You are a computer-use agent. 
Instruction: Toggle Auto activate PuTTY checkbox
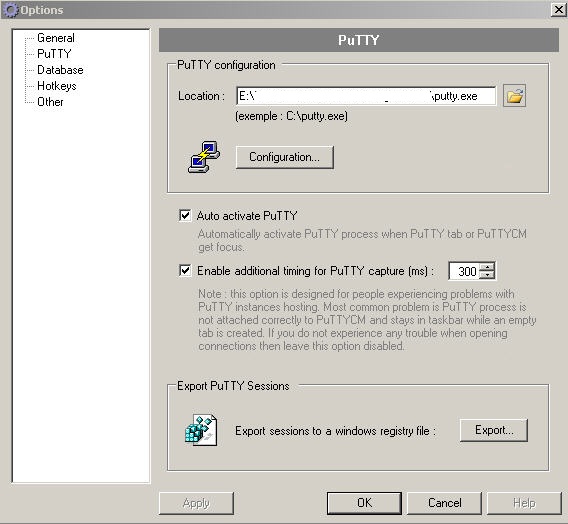coord(185,215)
